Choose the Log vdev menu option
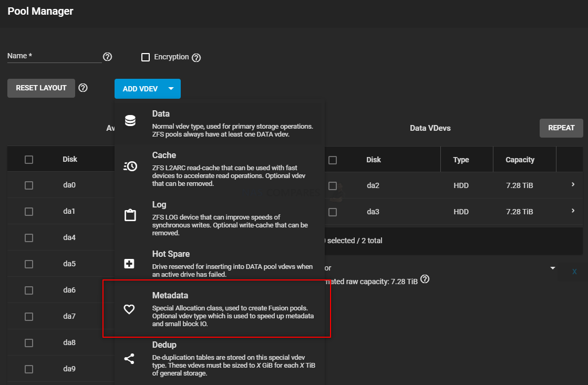 pos(220,218)
